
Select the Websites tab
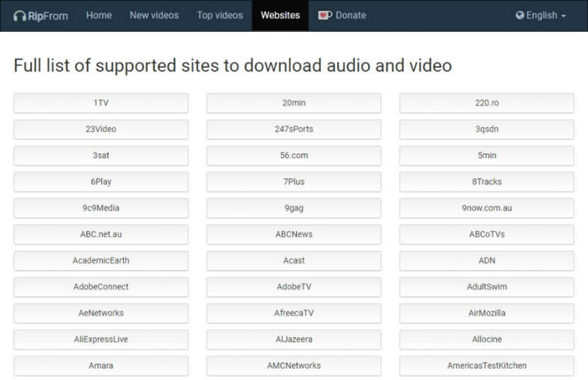click(x=280, y=16)
